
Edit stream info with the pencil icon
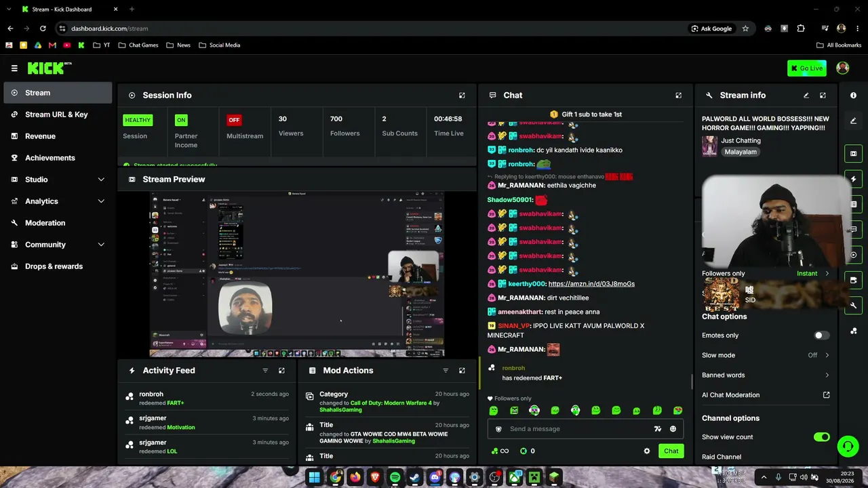coord(806,96)
